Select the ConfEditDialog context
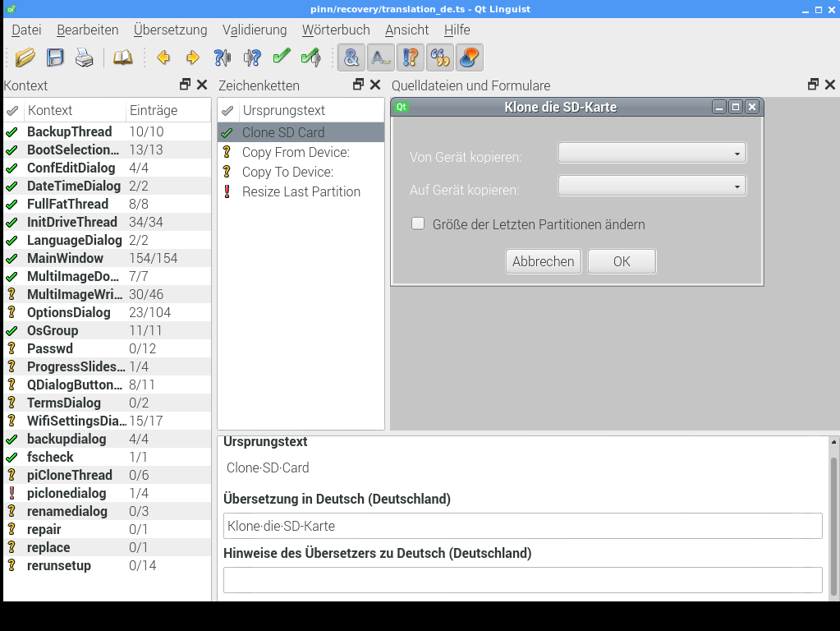The height and width of the screenshot is (631, 840). [107, 168]
